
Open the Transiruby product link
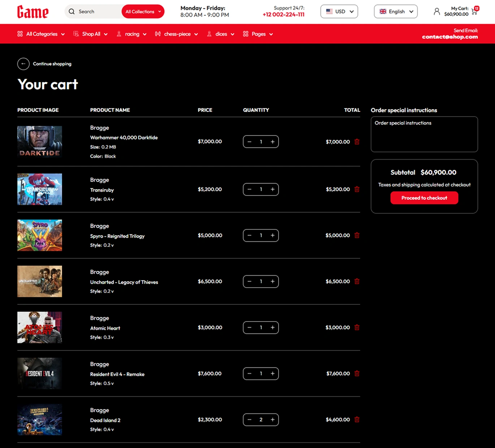point(102,190)
